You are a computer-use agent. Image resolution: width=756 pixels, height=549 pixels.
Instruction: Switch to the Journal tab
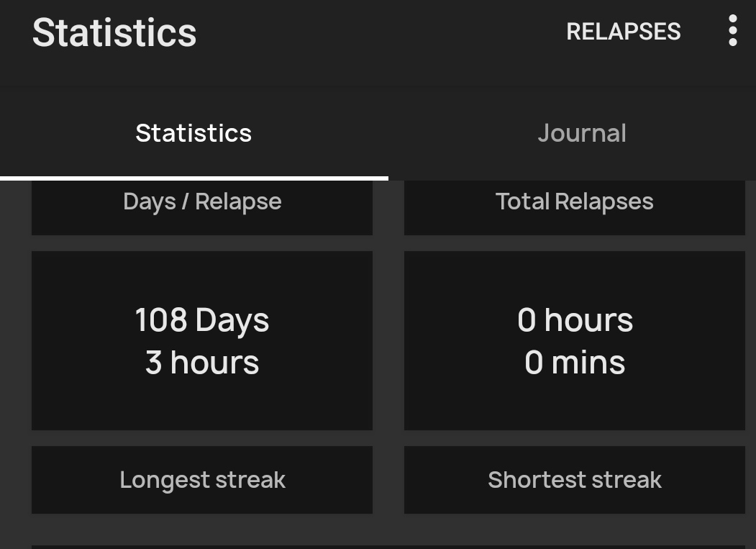[581, 133]
